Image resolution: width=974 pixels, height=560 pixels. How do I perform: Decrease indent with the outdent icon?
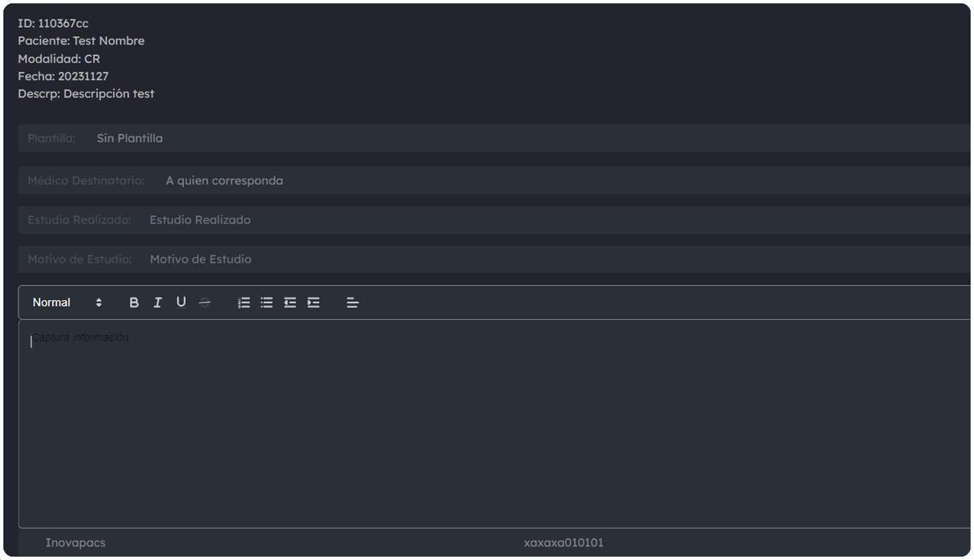pyautogui.click(x=290, y=303)
